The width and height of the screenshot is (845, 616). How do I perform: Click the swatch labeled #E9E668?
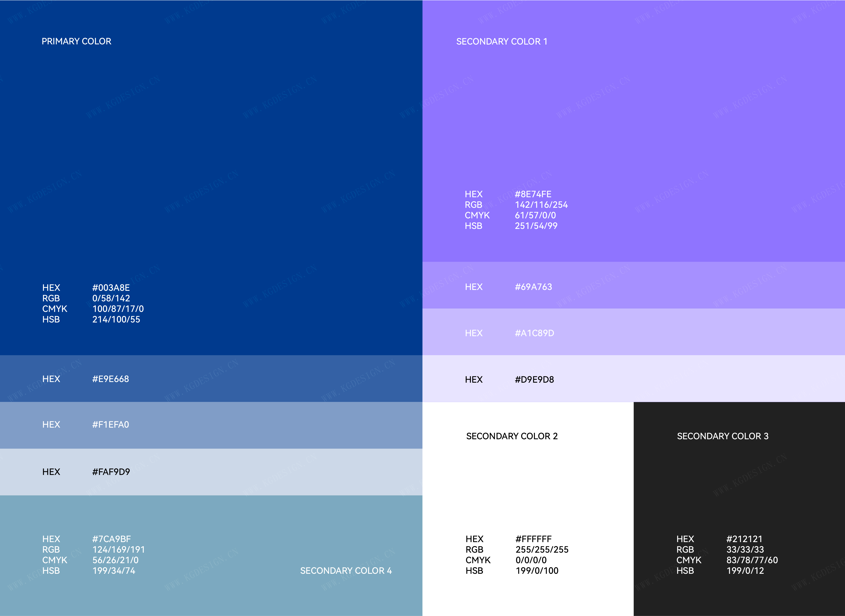point(211,378)
